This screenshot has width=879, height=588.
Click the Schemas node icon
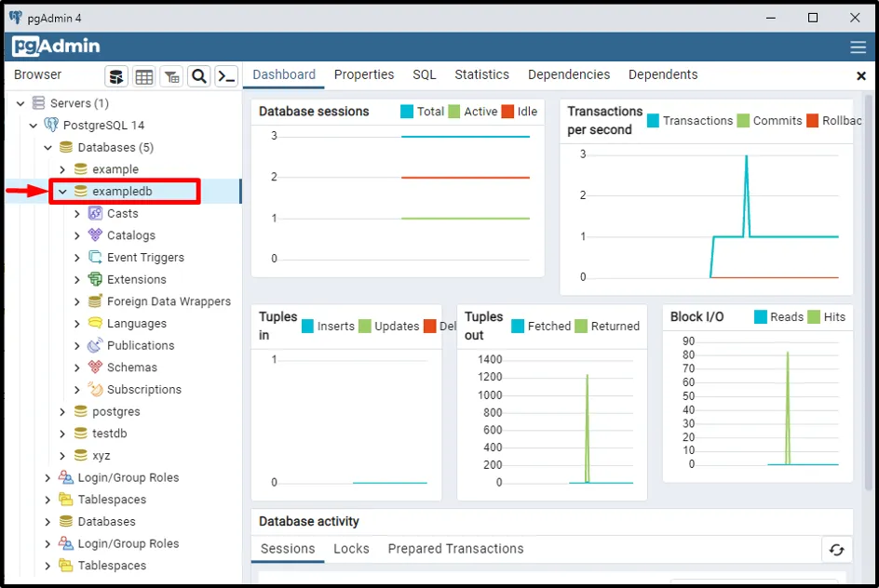pos(95,367)
